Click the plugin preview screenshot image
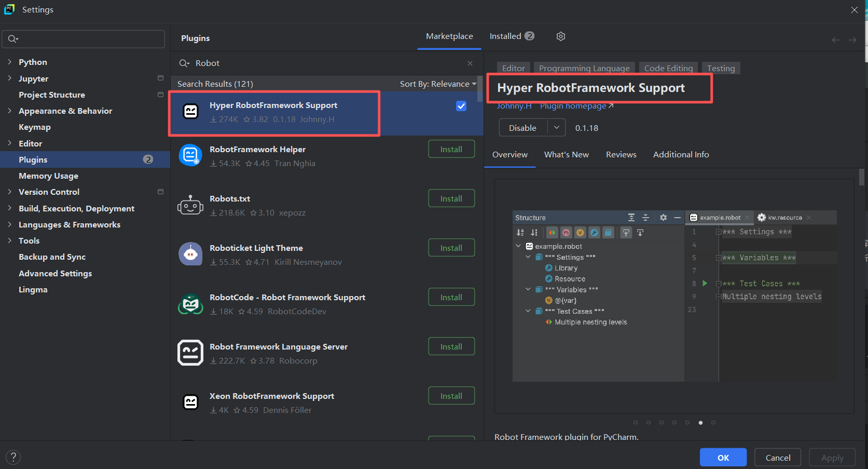 coord(674,296)
